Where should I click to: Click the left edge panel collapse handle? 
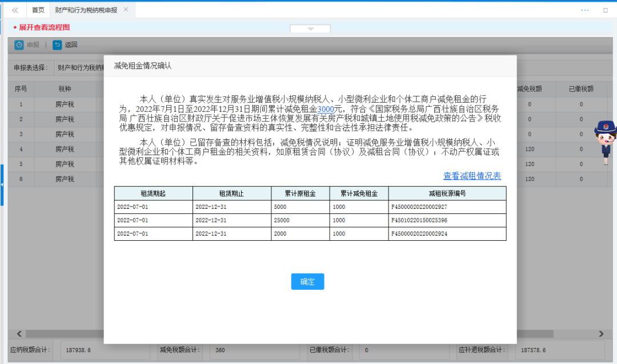pyautogui.click(x=2, y=185)
